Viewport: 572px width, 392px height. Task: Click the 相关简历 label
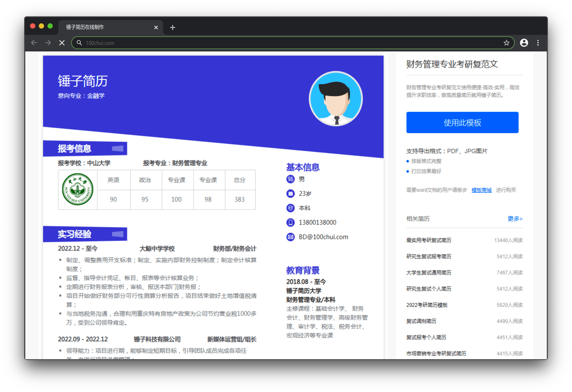[418, 219]
